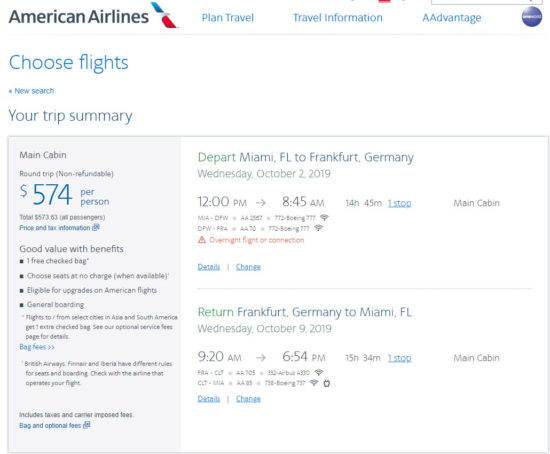Change the return Frankfurt to Miami flight

click(248, 399)
